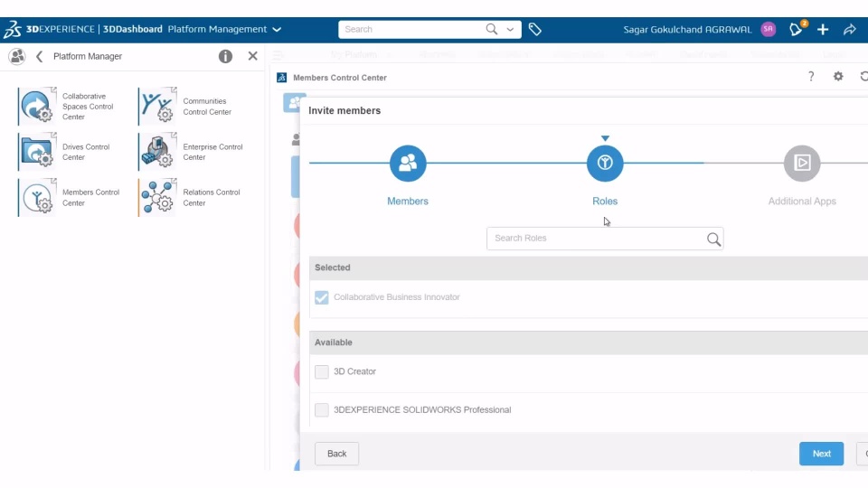Open help question mark in Members Control Center
Viewport: 868px width, 488px height.
pos(811,76)
